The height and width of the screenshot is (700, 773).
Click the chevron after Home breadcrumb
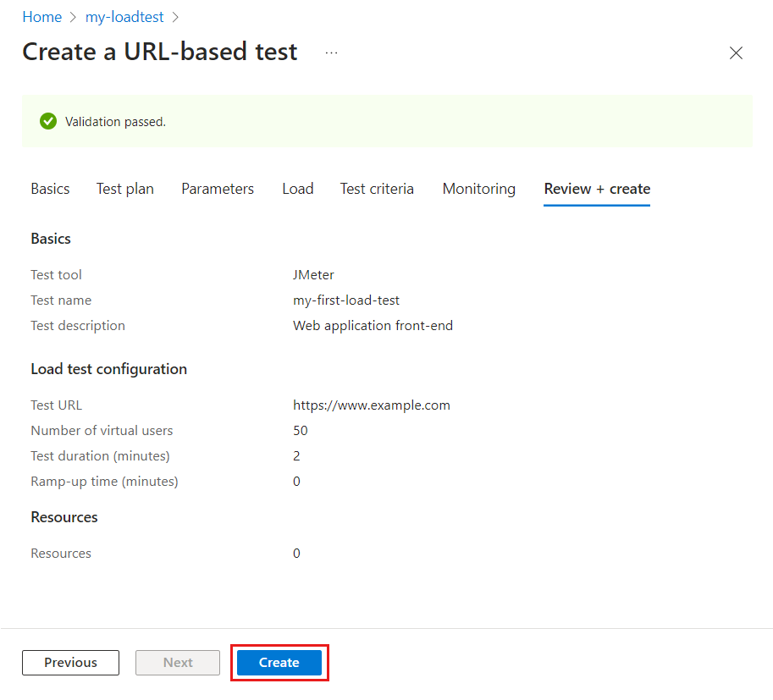pos(74,18)
